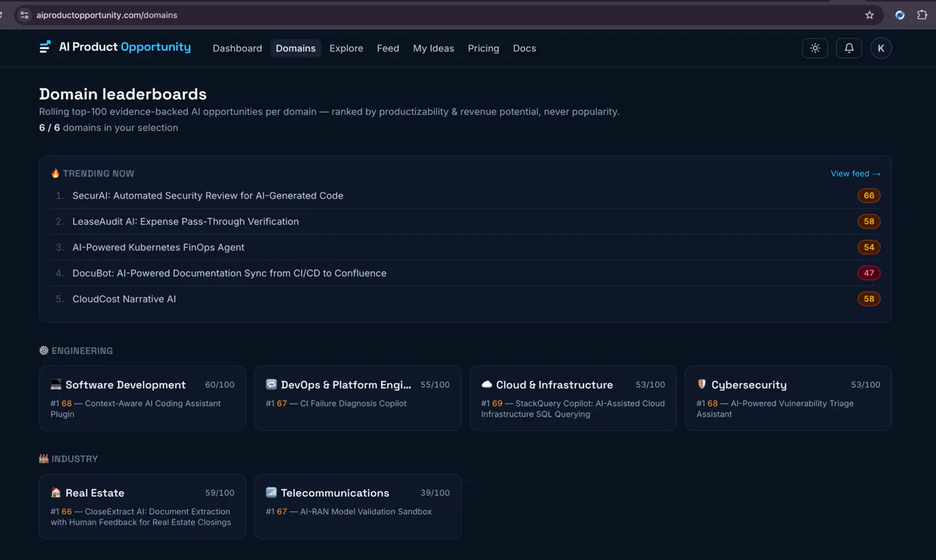Click StackQuery Copilot description text
936x560 pixels.
[x=573, y=408]
